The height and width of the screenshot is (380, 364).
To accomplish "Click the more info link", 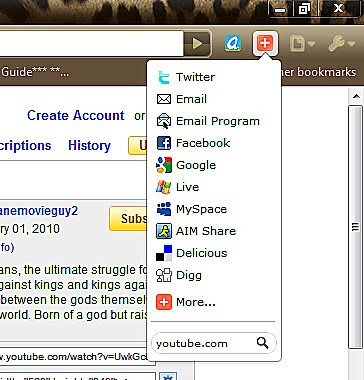I will [7, 248].
